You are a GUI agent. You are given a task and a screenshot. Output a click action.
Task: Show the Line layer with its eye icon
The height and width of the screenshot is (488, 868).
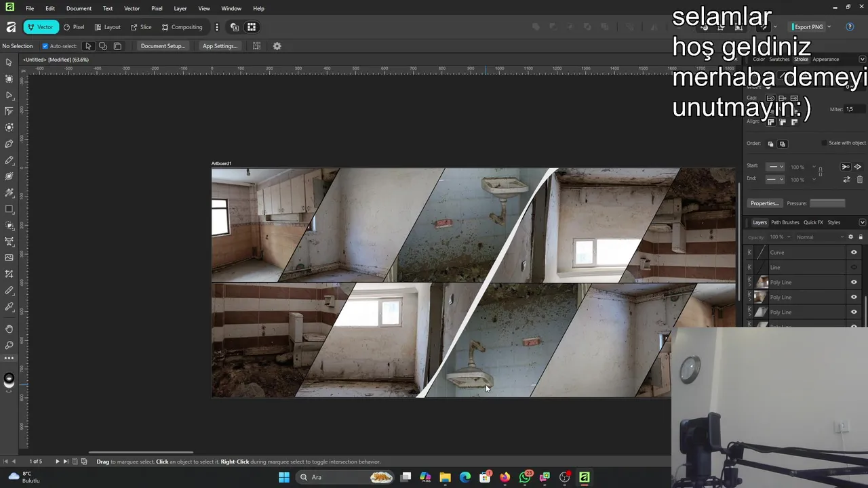854,267
